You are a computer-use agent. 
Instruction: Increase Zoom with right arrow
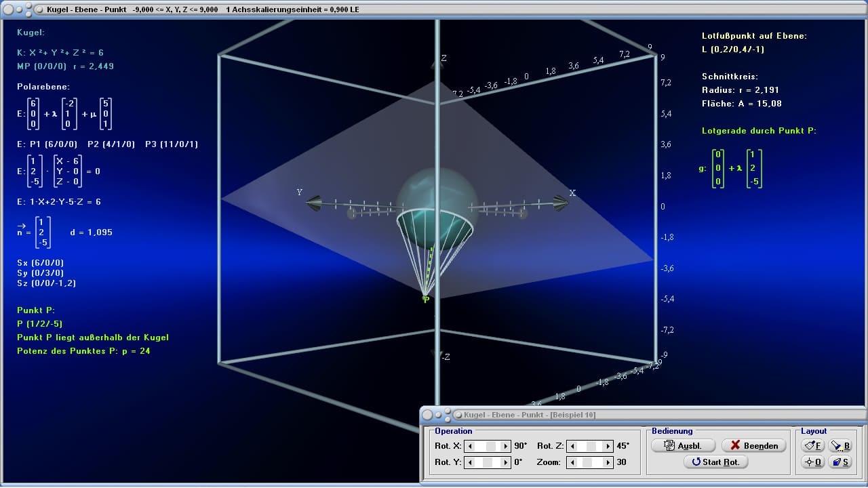click(607, 462)
